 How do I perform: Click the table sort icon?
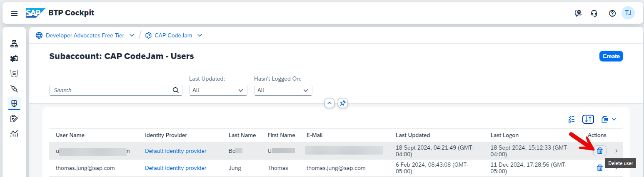pyautogui.click(x=588, y=119)
